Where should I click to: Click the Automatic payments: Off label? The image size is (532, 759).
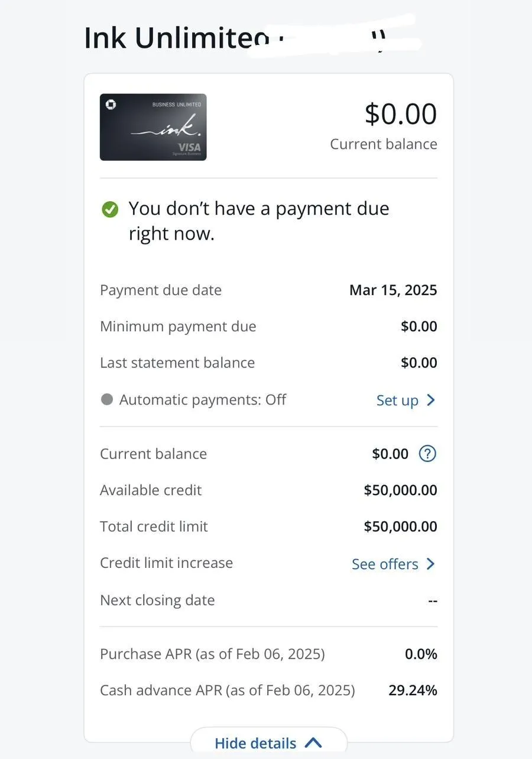[x=203, y=400]
